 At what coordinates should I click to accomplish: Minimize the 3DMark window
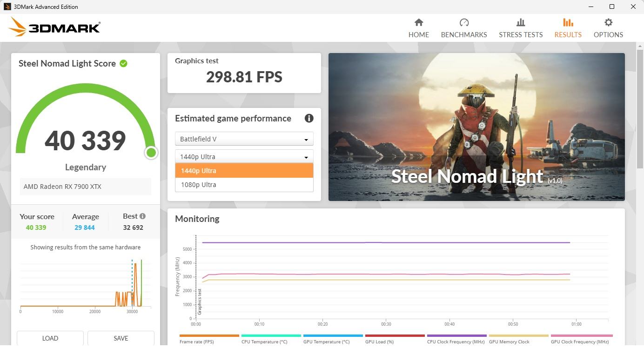(x=590, y=7)
